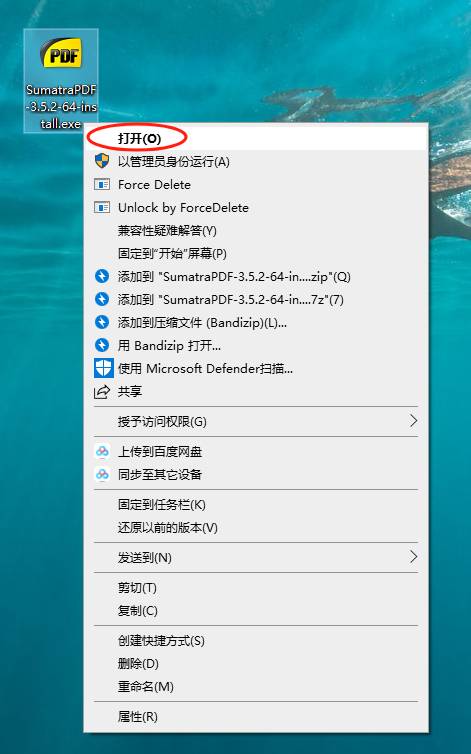Click the Force Delete icon
The image size is (471, 754).
102,184
